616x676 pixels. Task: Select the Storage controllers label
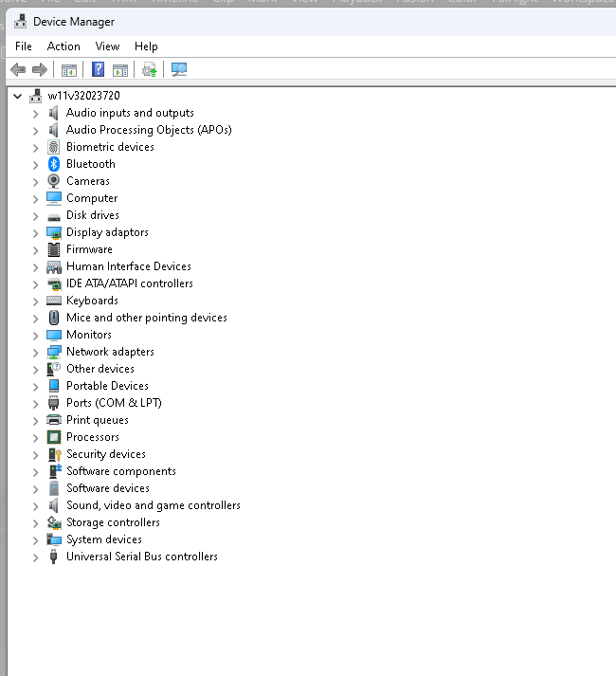tap(113, 522)
